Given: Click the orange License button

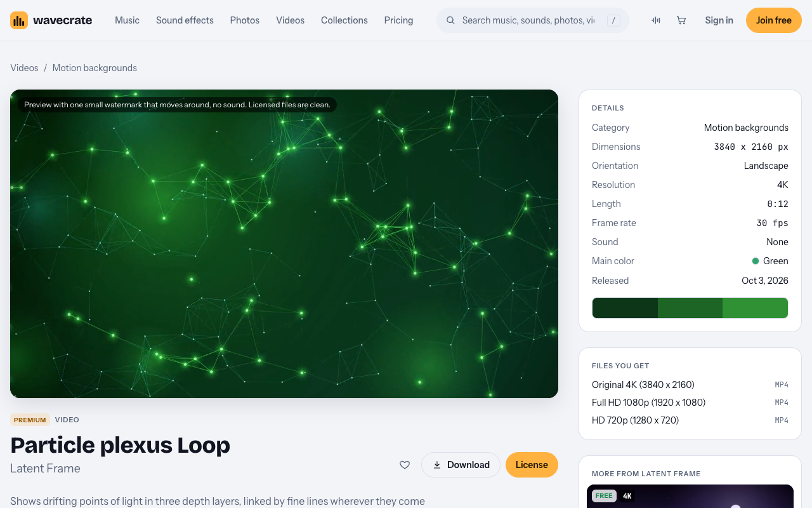Looking at the screenshot, I should click(x=532, y=465).
